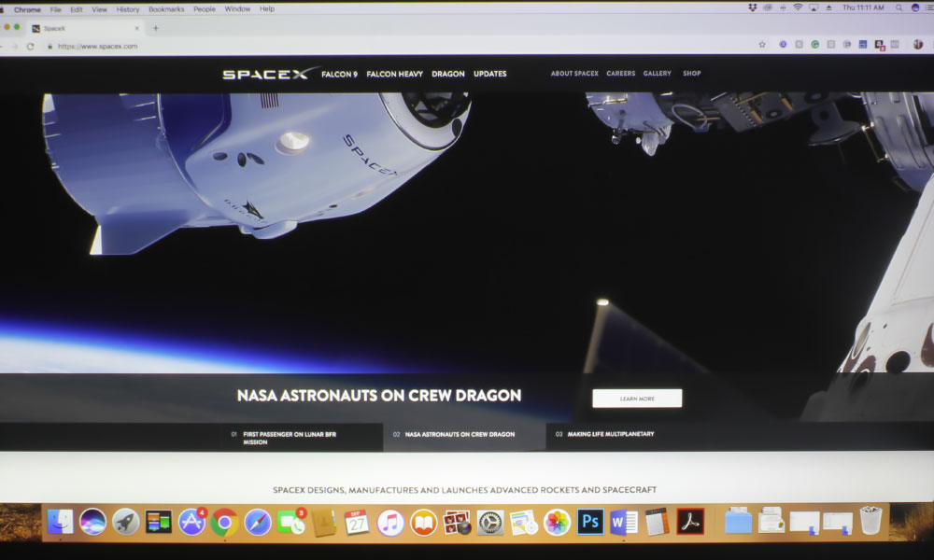934x560 pixels.
Task: Open Contacts in the dock
Action: [324, 523]
